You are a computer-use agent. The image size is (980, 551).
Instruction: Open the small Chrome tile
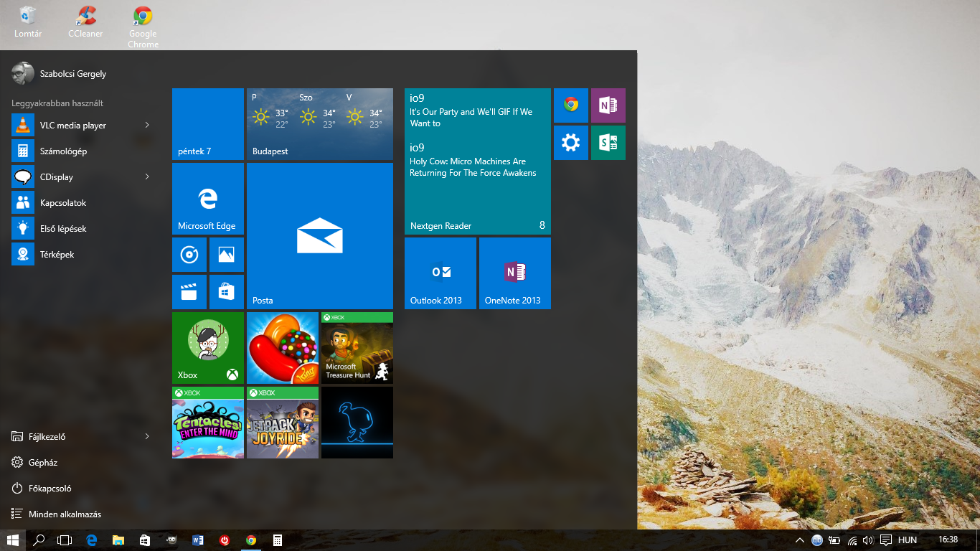click(571, 105)
